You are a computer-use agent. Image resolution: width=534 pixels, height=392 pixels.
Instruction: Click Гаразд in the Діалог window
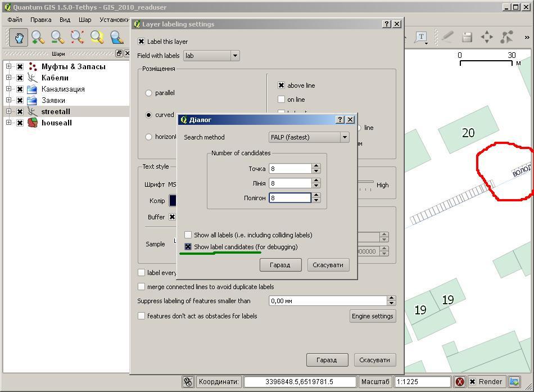pos(280,265)
